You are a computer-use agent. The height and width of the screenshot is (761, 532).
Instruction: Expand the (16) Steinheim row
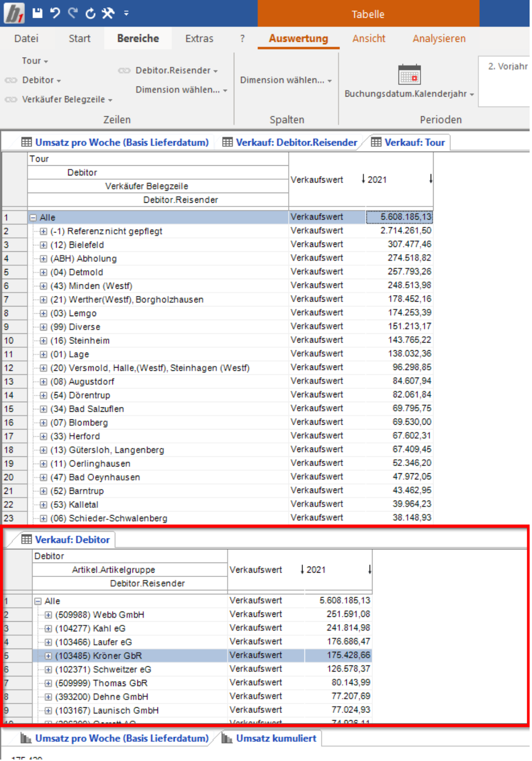43,341
